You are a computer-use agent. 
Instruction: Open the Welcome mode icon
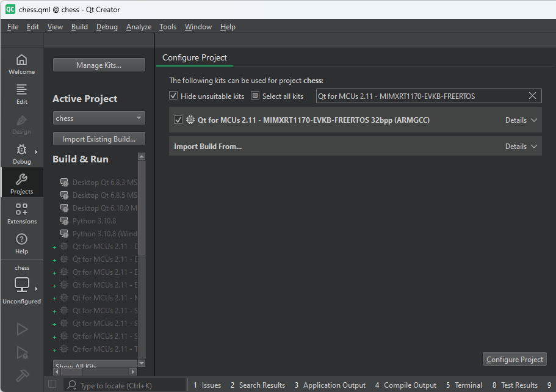click(x=21, y=64)
